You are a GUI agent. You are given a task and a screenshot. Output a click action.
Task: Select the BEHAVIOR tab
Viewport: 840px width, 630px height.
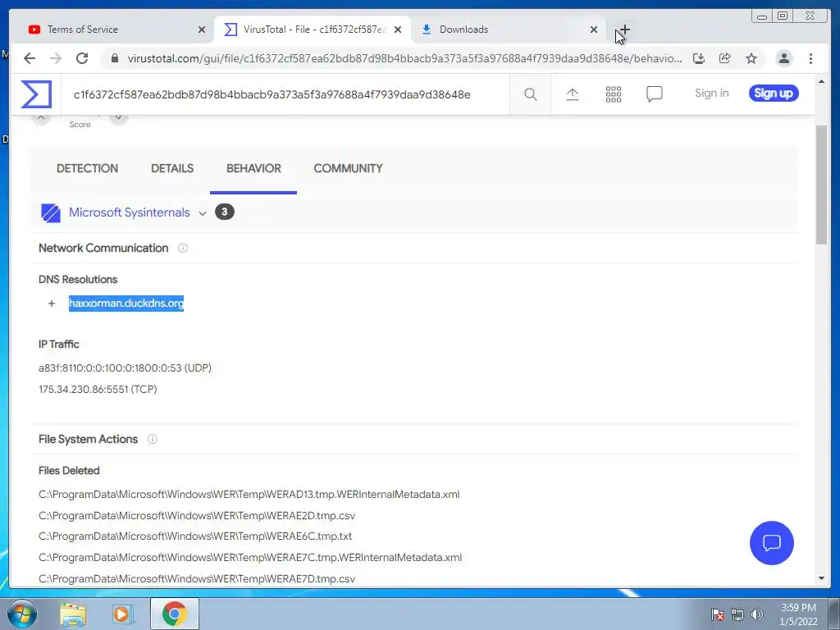pyautogui.click(x=253, y=169)
